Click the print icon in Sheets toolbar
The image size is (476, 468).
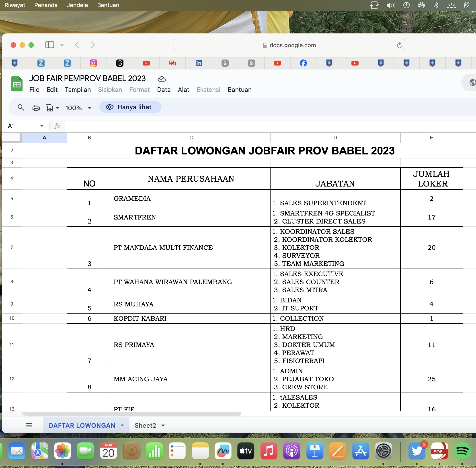click(x=36, y=108)
